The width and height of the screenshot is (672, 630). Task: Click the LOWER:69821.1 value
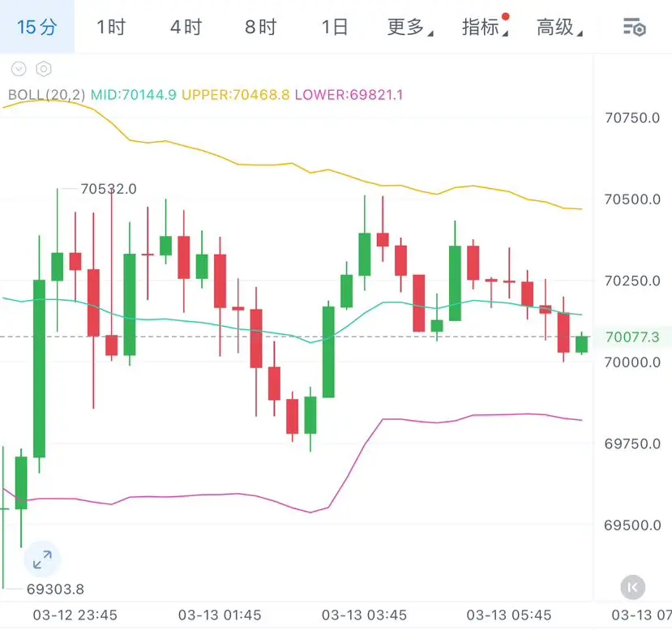349,95
